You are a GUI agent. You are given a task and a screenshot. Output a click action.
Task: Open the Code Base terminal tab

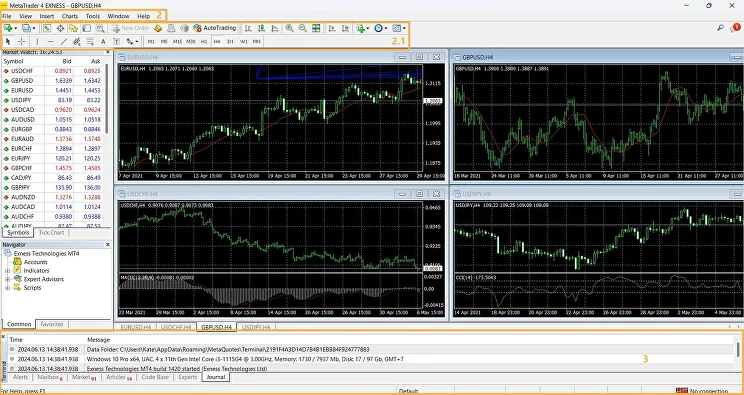155,377
